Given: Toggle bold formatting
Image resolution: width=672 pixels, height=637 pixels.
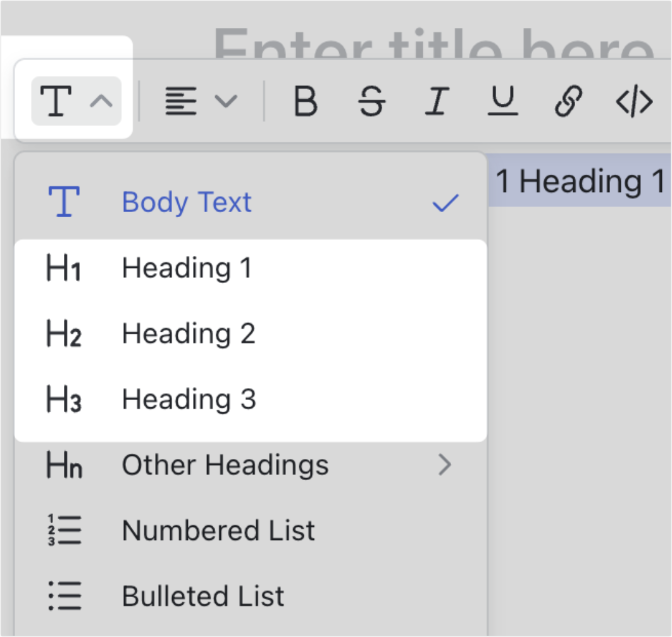Looking at the screenshot, I should (306, 100).
